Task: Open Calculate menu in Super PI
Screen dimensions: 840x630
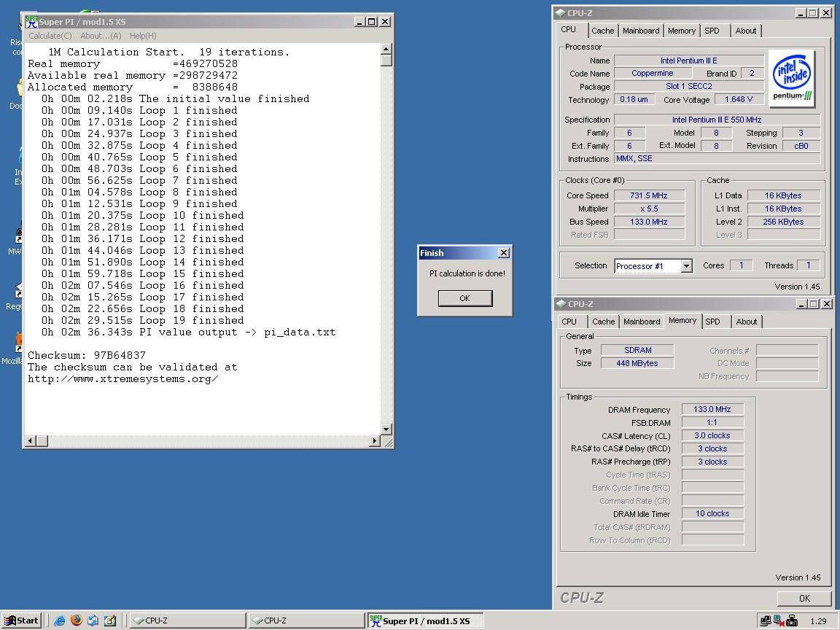Action: 50,36
